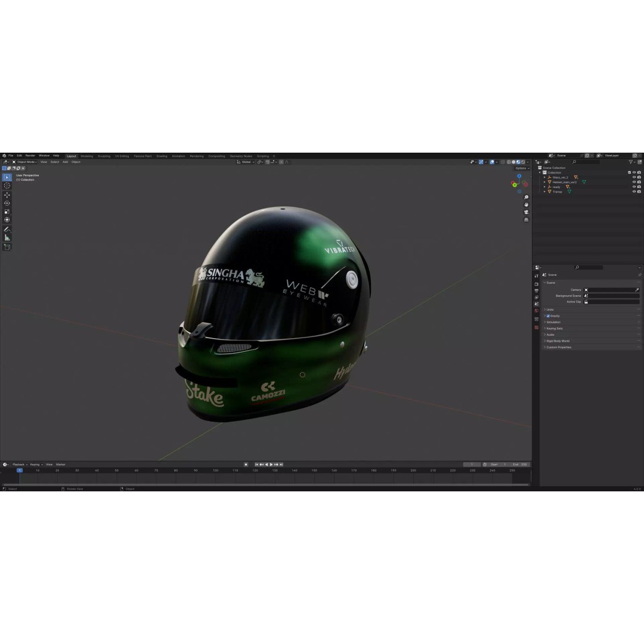Open the Render properties tab

pyautogui.click(x=537, y=284)
